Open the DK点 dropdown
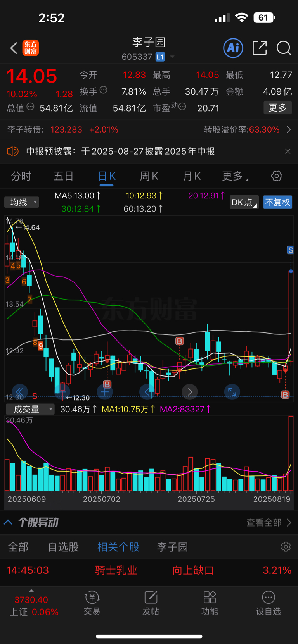Screen dimensions: 298x644 coord(244,202)
